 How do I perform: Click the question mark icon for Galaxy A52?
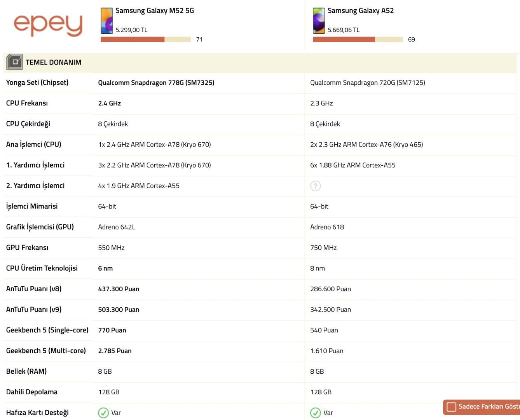316,186
